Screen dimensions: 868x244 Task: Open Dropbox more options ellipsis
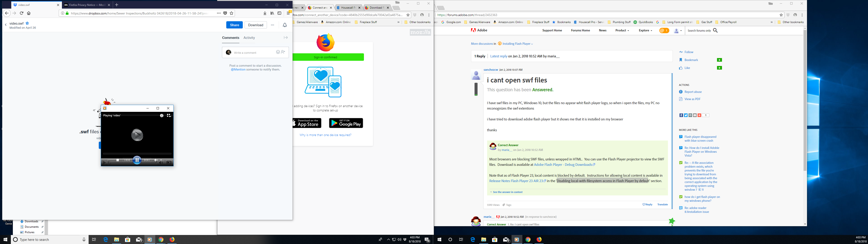point(272,25)
